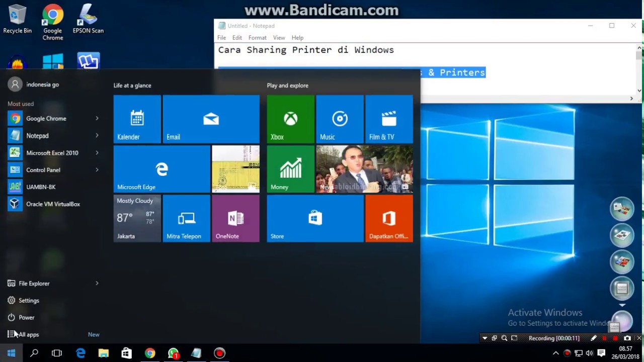Expand Microsoft Excel 2010 jump list arrow
Screen dimensions: 644x362
[97, 153]
